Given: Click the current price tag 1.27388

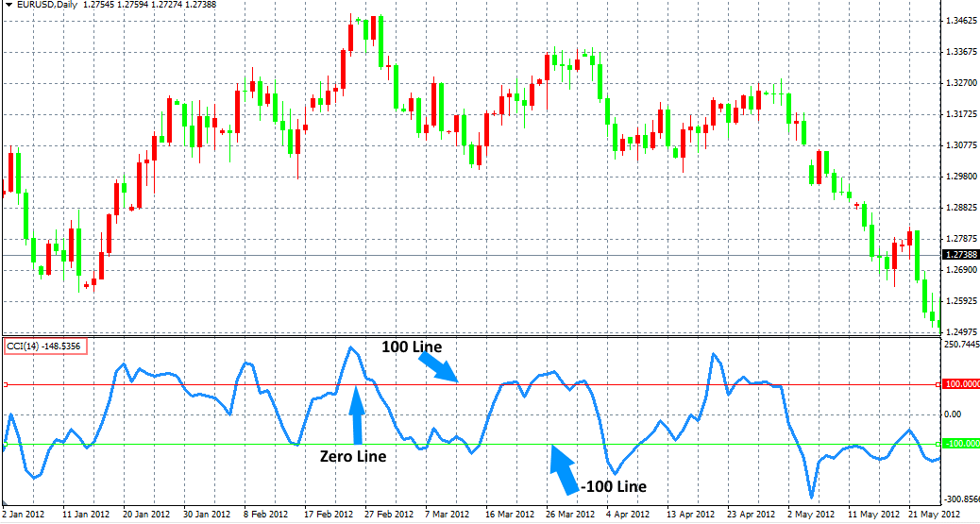Looking at the screenshot, I should (x=959, y=255).
